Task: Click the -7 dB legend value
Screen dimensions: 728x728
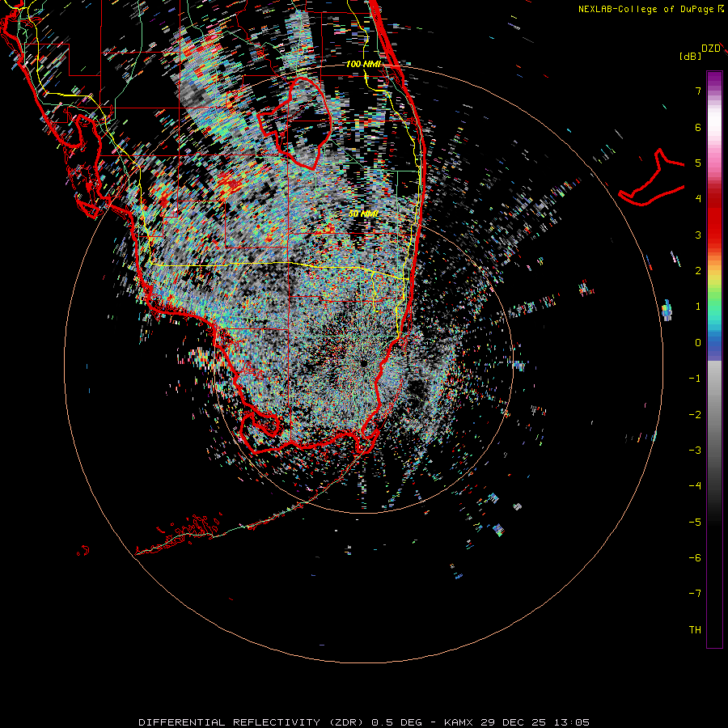Action: point(695,594)
